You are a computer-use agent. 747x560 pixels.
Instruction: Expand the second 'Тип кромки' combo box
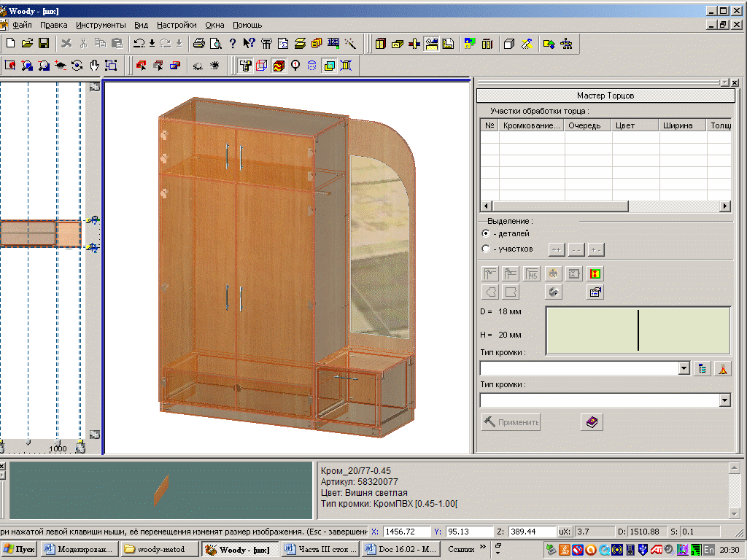pyautogui.click(x=724, y=400)
